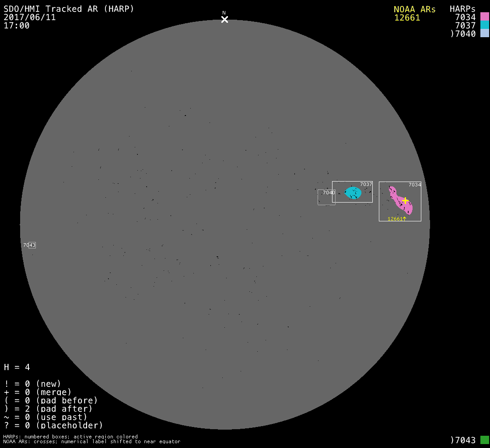Viewport: 490px width, 448px height.
Task: Click the 7037 label inside the HARP box
Action: [366, 184]
